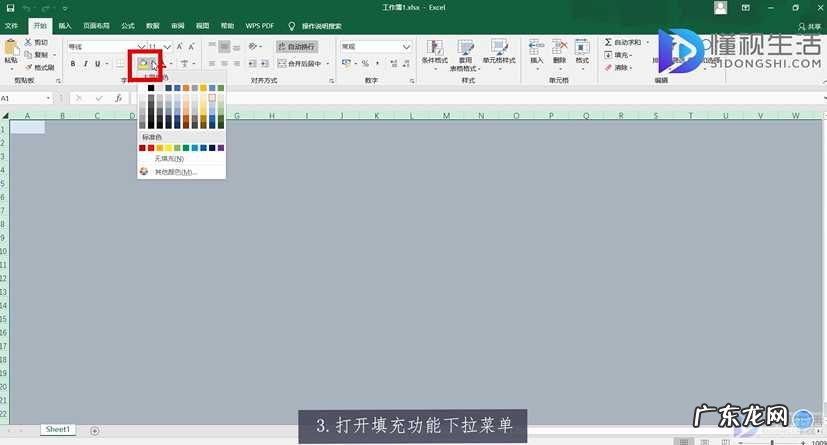Open the number format (常规) dropdown

click(x=406, y=46)
